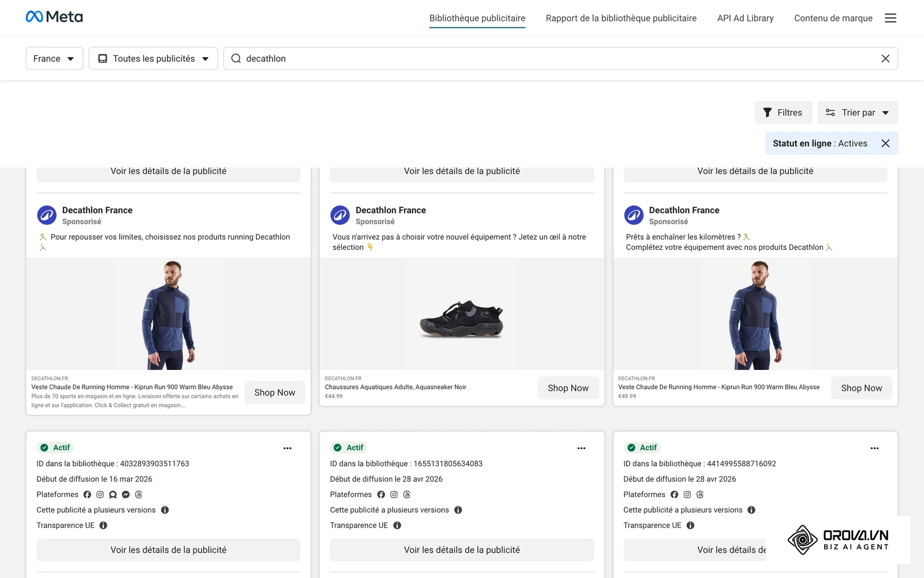
Task: Expand the Trier par sort dropdown
Action: click(858, 113)
